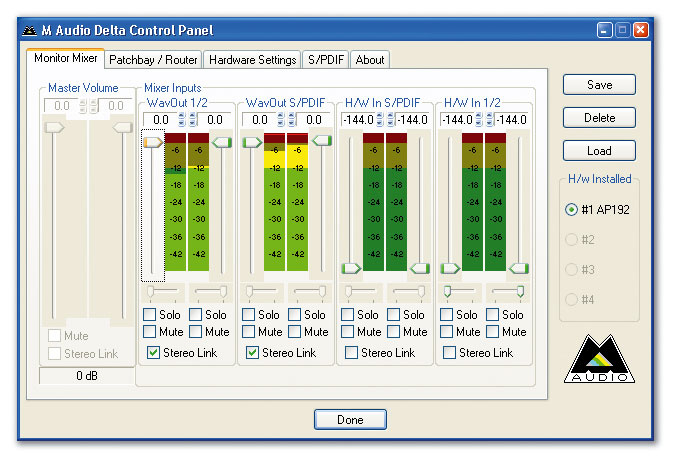This screenshot has height=463, width=674.
Task: Click the WavOut 1/2 left level spinner arrows
Action: tap(182, 120)
